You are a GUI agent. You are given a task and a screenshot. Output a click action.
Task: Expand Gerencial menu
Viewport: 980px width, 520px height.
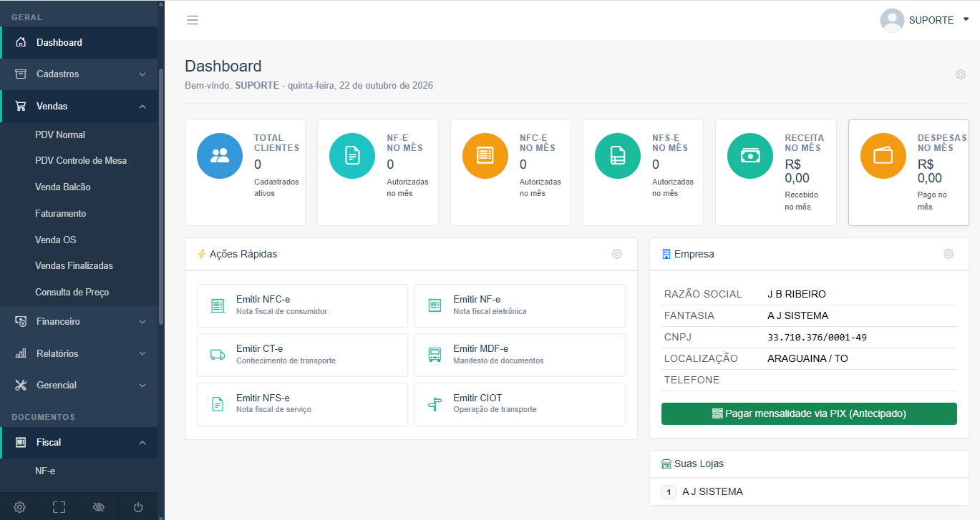pos(79,385)
